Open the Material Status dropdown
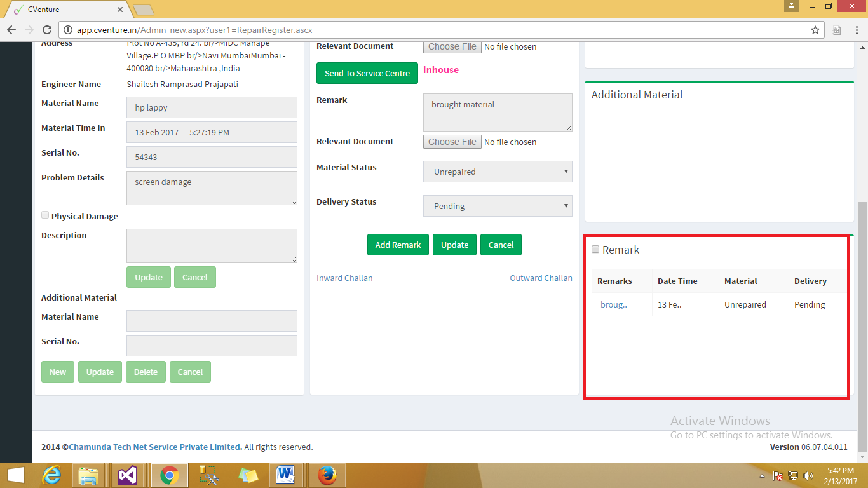This screenshot has width=868, height=488. point(498,172)
